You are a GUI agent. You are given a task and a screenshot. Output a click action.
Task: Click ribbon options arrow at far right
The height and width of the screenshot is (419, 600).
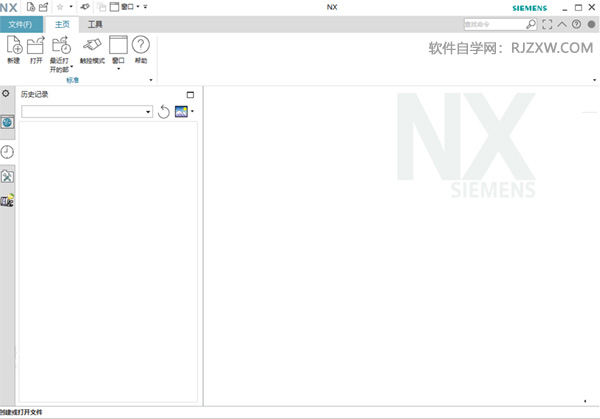(x=594, y=80)
